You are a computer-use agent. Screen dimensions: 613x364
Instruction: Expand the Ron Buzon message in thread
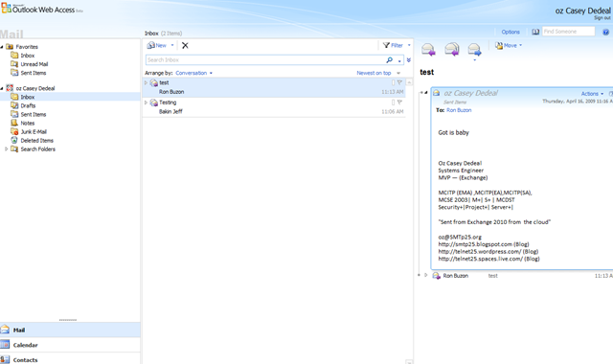coord(425,275)
